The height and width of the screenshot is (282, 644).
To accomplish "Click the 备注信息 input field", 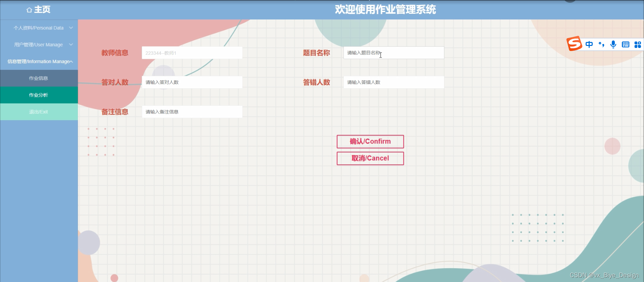I will click(x=192, y=112).
